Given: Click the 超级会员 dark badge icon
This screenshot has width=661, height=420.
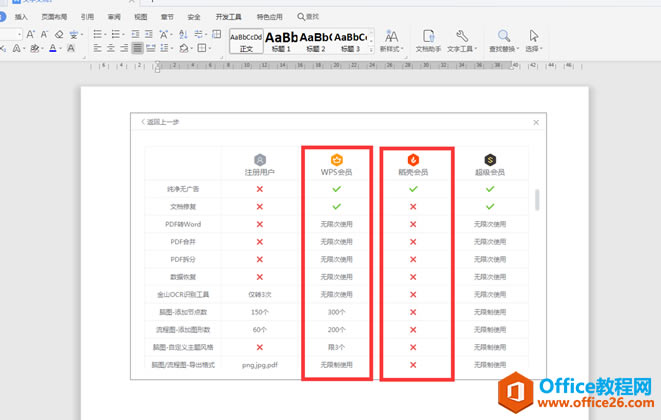Looking at the screenshot, I should coord(490,159).
